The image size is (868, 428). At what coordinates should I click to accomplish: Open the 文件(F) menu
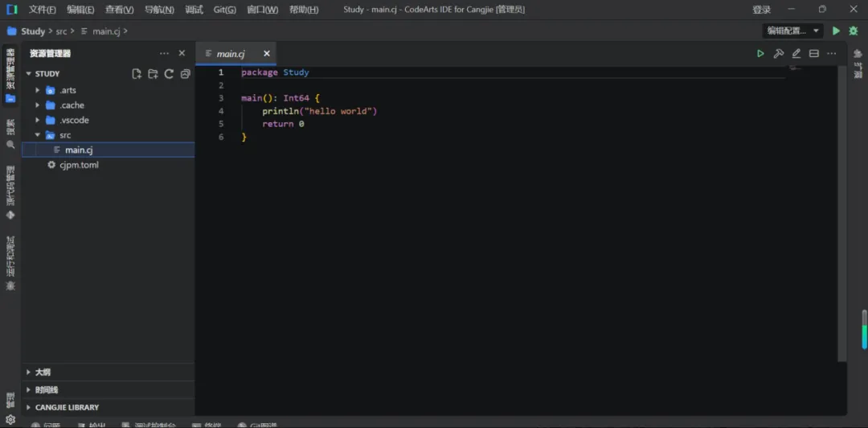pos(42,10)
